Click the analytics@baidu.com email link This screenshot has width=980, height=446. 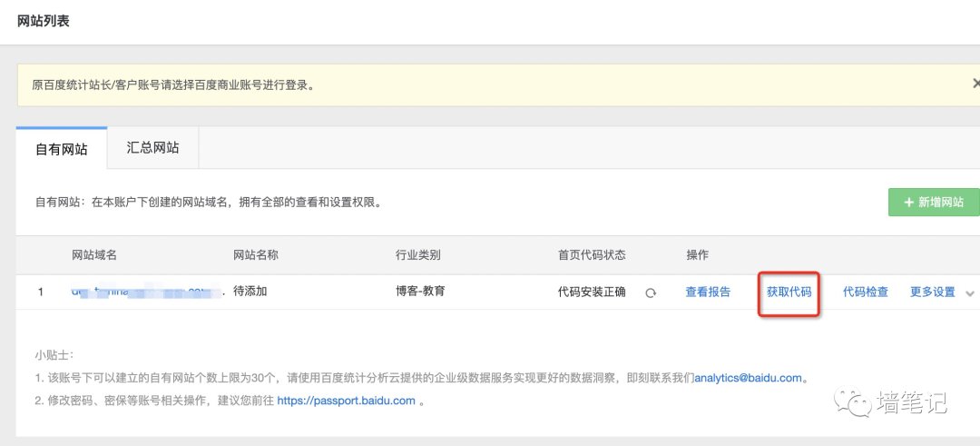click(748, 378)
